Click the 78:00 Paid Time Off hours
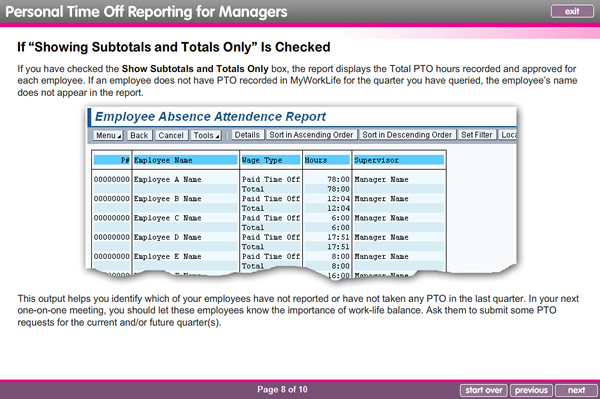 pos(338,179)
